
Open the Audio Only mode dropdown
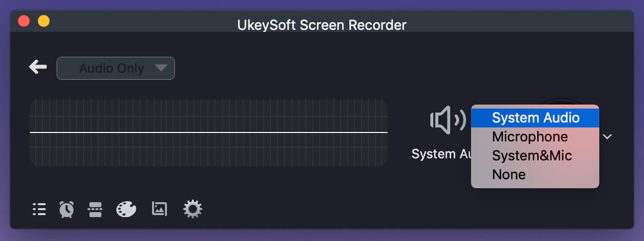(x=116, y=68)
